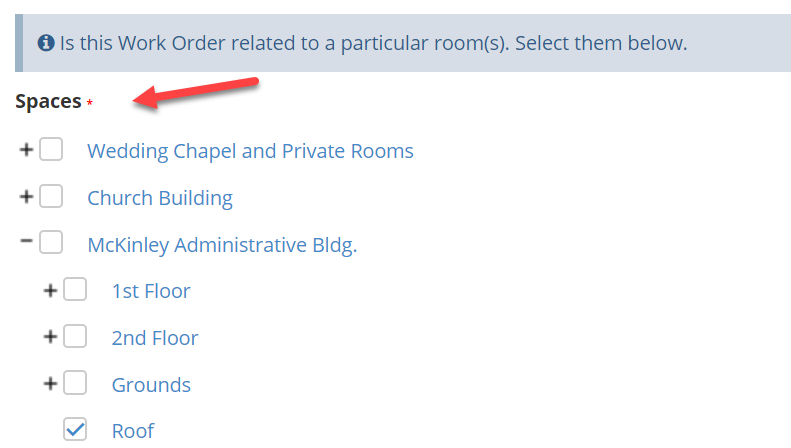Click the McKinley Administrative Bldg. label

coord(222,245)
